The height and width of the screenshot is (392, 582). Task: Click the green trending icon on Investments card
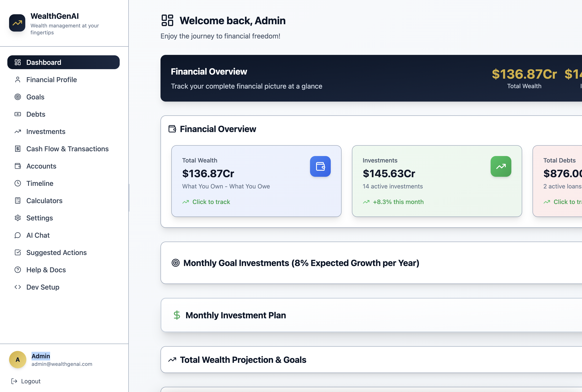pos(501,166)
